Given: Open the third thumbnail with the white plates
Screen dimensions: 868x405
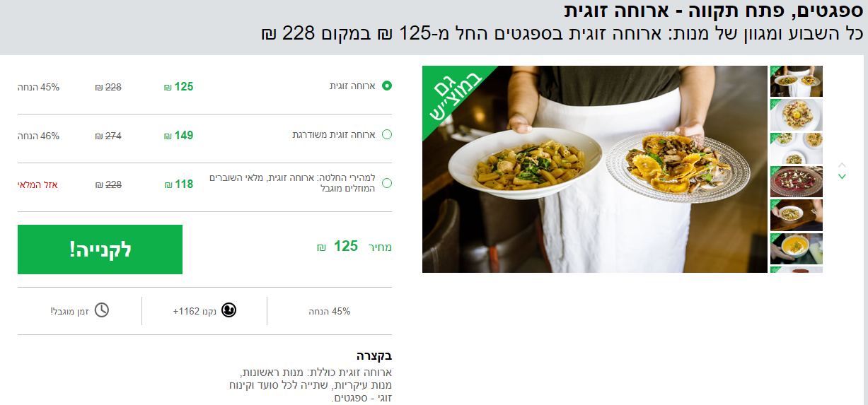Looking at the screenshot, I should tap(797, 148).
